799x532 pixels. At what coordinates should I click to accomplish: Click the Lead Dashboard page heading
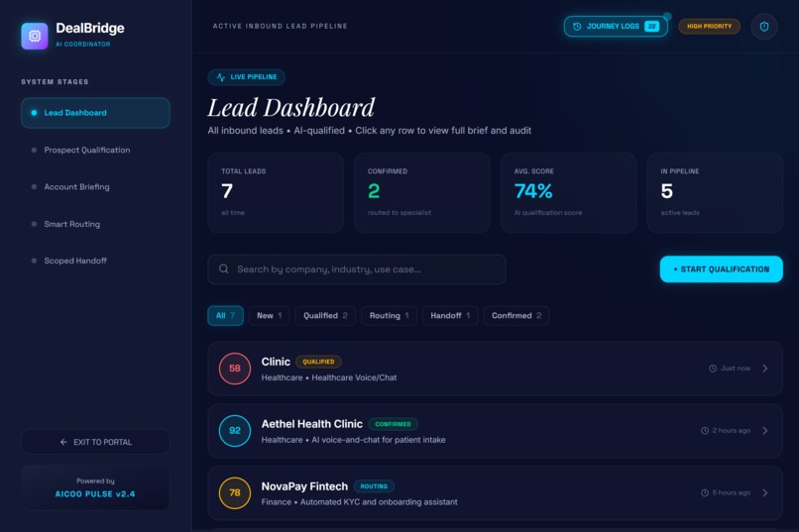pyautogui.click(x=291, y=108)
